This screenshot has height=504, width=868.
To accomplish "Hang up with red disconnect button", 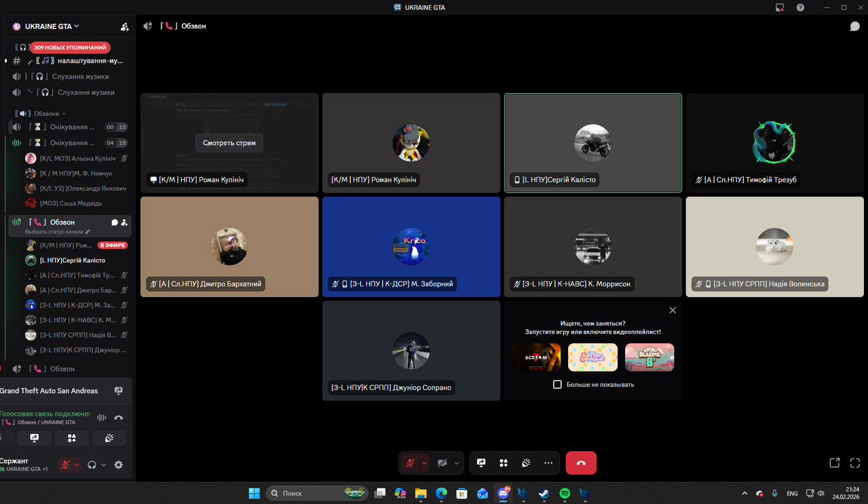I will coord(581,463).
